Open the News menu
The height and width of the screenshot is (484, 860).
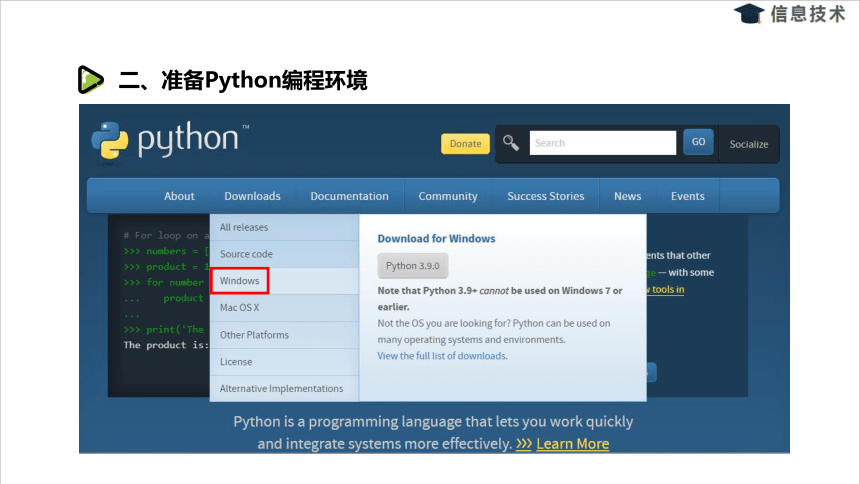pyautogui.click(x=627, y=196)
